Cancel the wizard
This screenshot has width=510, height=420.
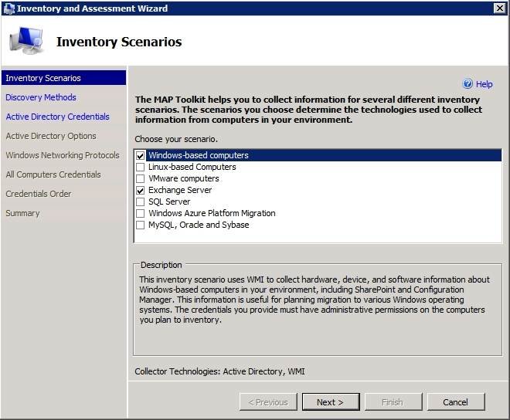click(456, 402)
